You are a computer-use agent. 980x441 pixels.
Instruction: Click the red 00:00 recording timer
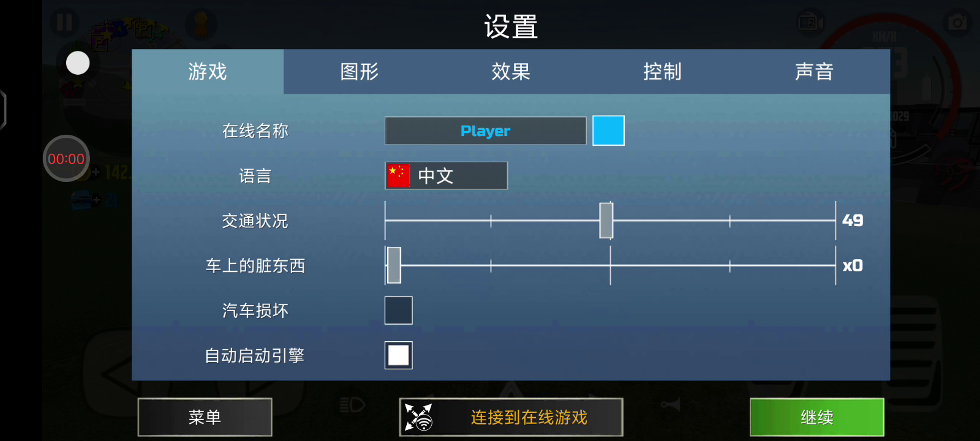(66, 159)
